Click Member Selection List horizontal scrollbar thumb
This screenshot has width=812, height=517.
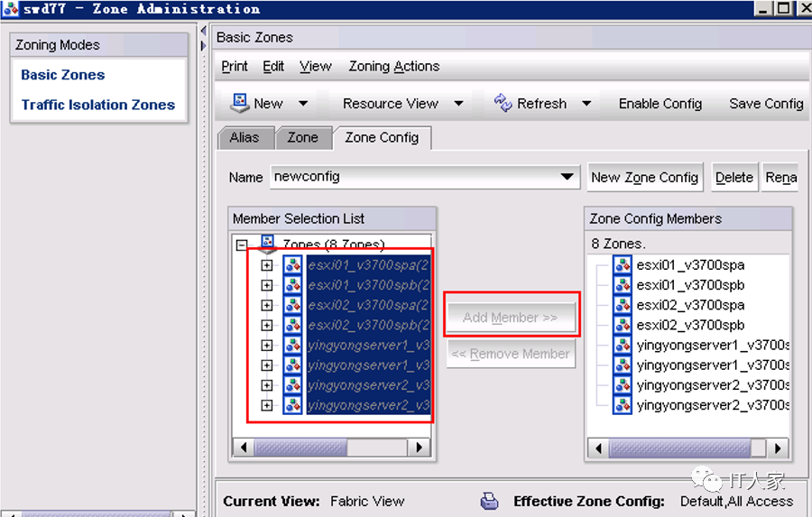(x=300, y=447)
